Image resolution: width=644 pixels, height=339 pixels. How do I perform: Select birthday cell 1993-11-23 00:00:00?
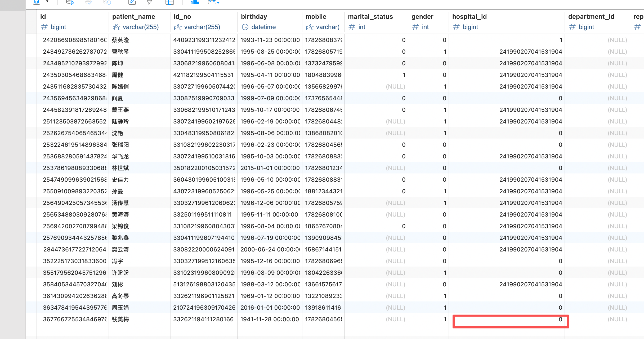(270, 40)
